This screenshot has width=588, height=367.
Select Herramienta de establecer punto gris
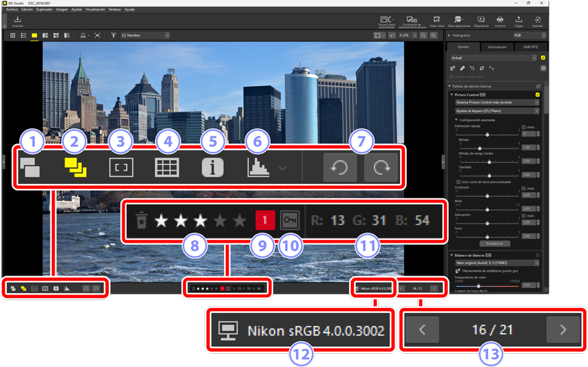click(x=458, y=271)
